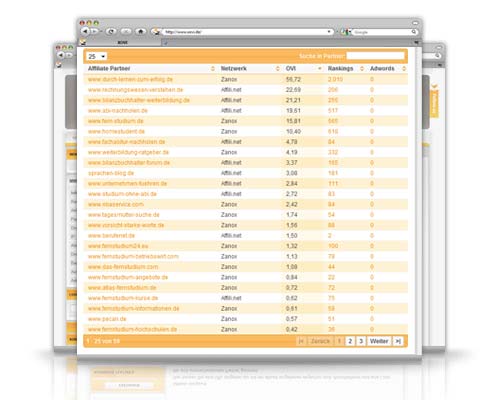This screenshot has height=400, width=500.
Task: Reload the page with the refresh button
Action: click(111, 31)
